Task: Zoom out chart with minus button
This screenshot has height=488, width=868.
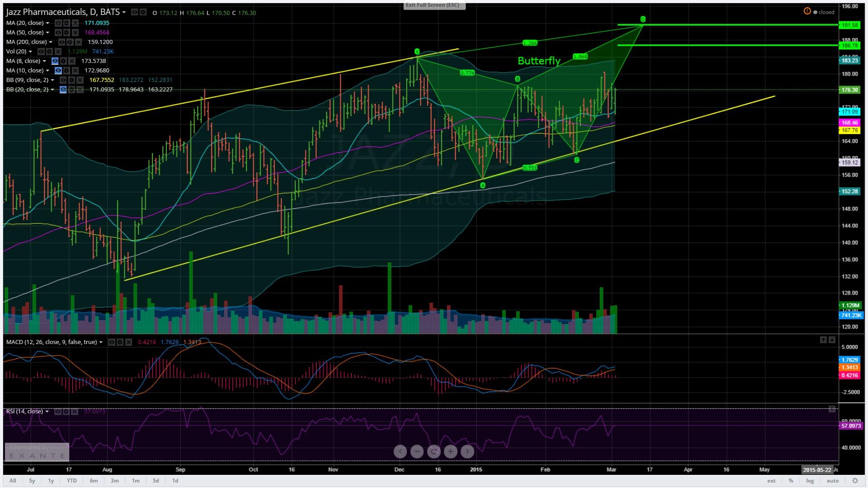Action: (x=417, y=451)
